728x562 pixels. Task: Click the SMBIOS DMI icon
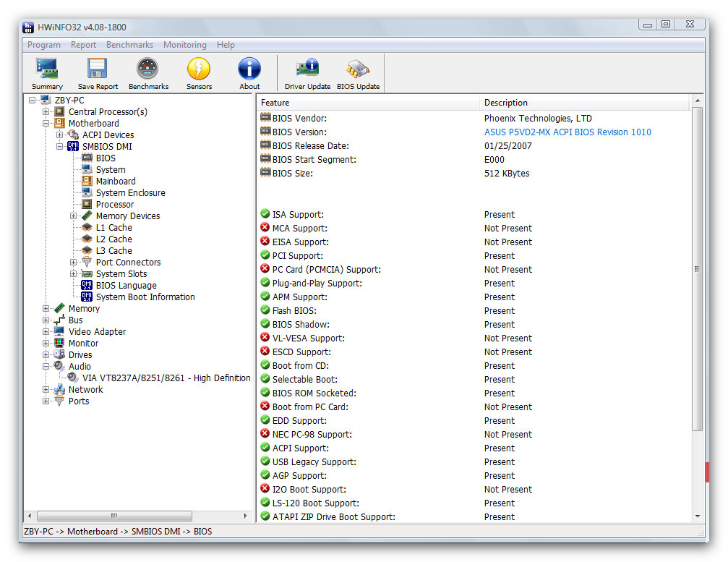coord(73,146)
